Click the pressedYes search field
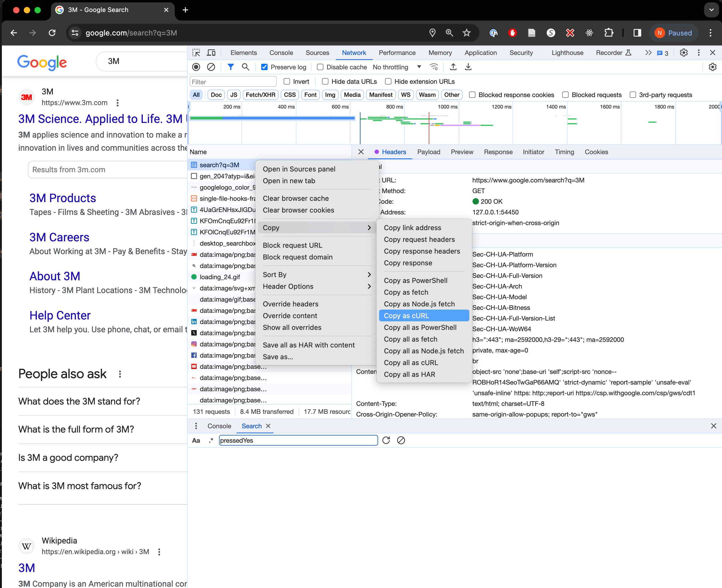The image size is (722, 588). pyautogui.click(x=298, y=440)
